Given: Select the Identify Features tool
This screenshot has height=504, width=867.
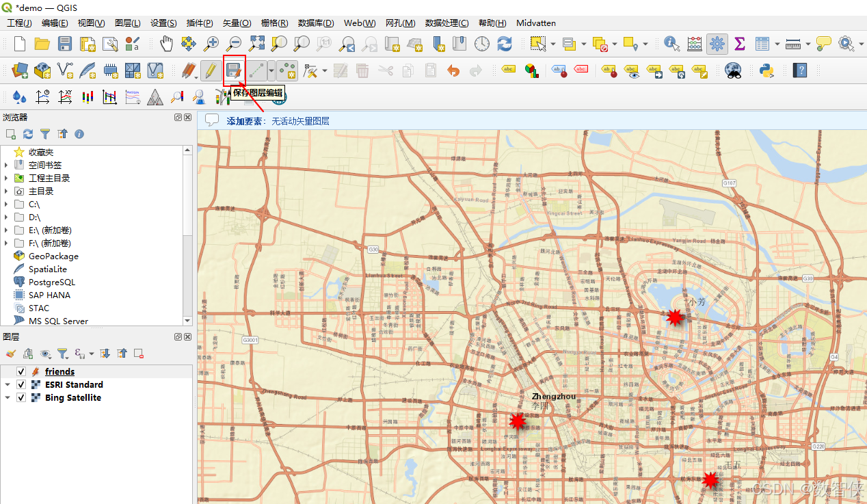Looking at the screenshot, I should pyautogui.click(x=672, y=44).
